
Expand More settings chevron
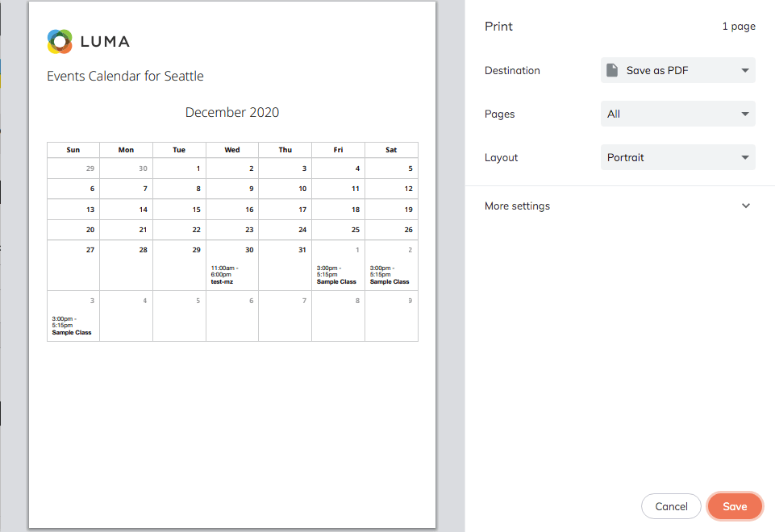[x=746, y=206]
